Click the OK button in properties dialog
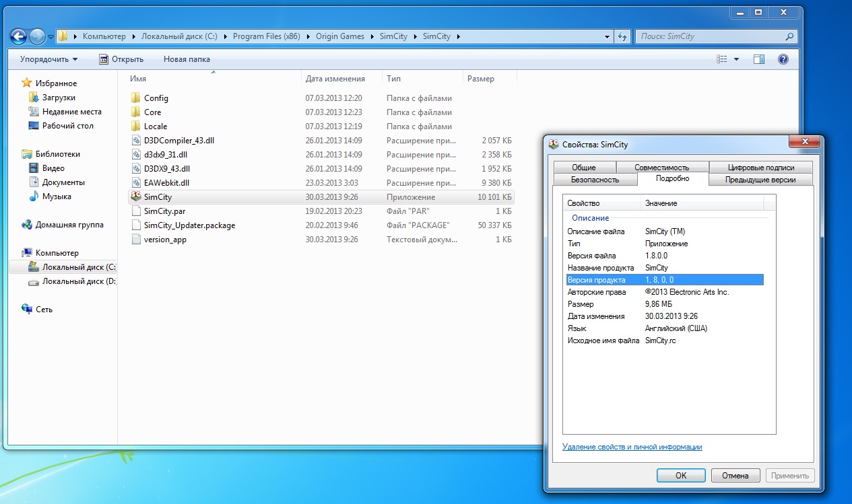The width and height of the screenshot is (852, 504). pyautogui.click(x=681, y=475)
